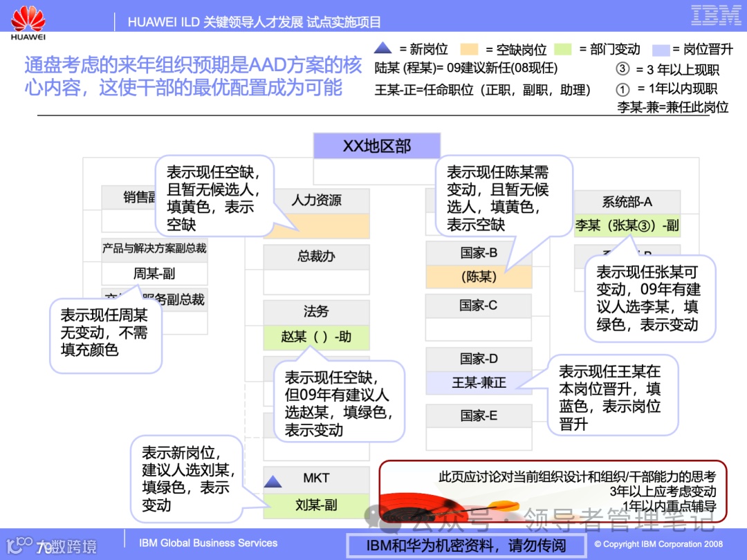Image resolution: width=747 pixels, height=560 pixels.
Task: Click the 赵某（）-助 cell under 法务
Action: point(316,337)
